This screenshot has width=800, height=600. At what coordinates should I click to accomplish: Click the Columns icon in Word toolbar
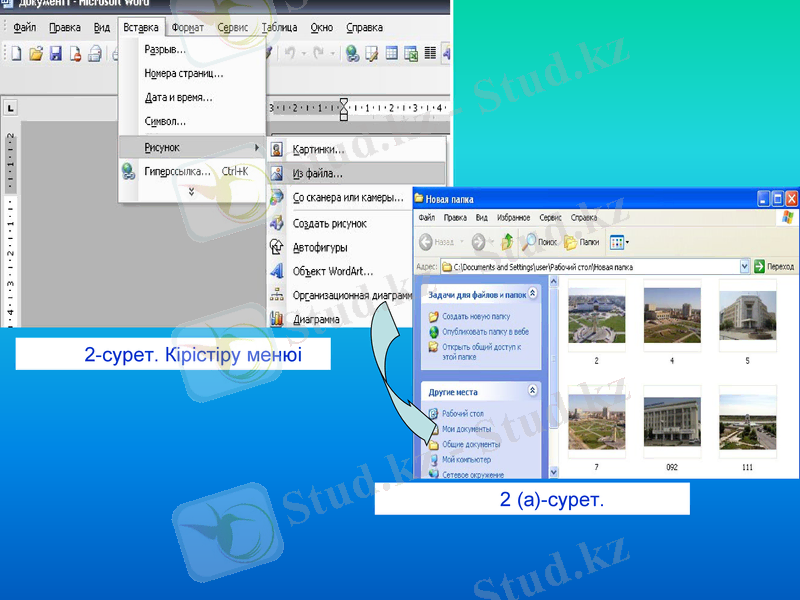point(430,54)
